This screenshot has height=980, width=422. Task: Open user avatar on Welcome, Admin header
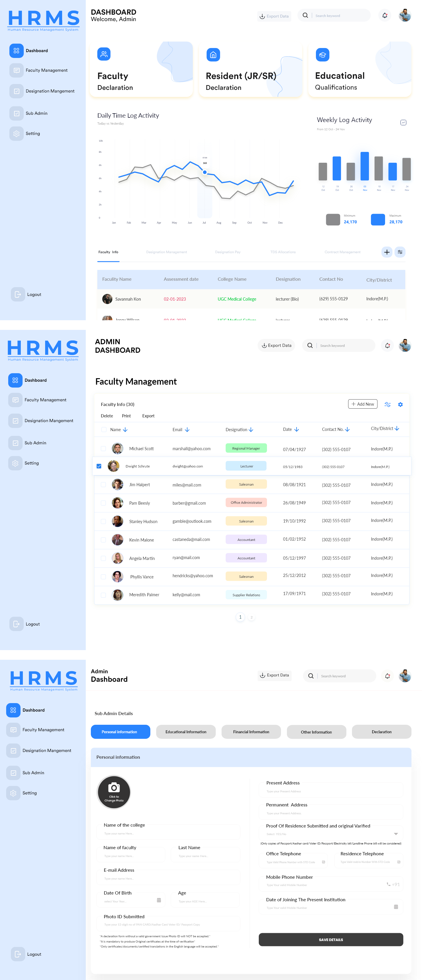pyautogui.click(x=404, y=16)
